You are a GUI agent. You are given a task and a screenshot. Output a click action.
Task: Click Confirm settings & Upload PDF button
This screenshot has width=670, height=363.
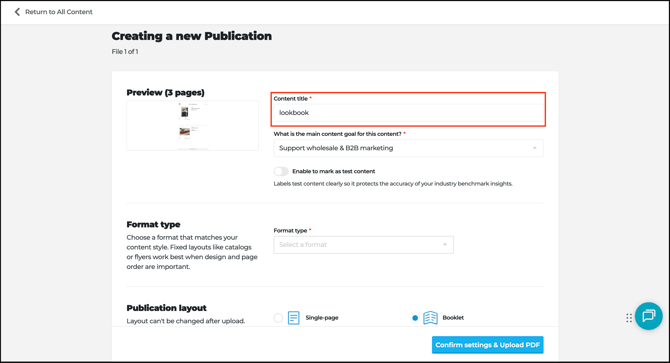488,345
